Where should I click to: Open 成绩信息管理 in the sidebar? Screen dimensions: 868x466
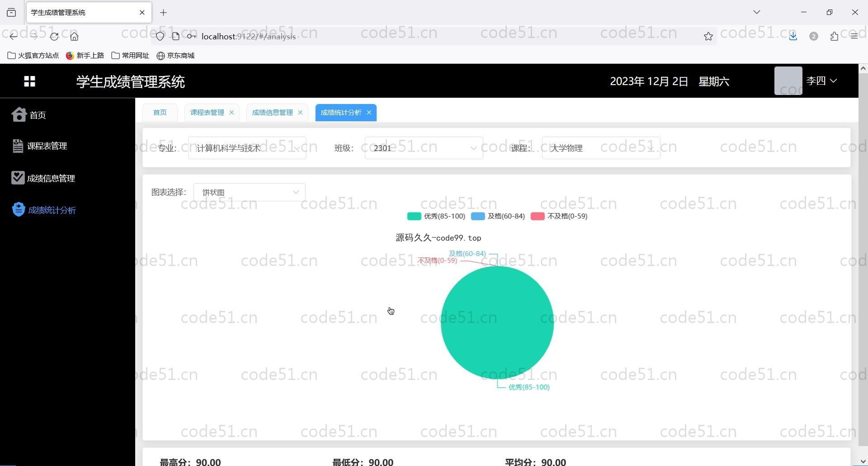pos(51,178)
